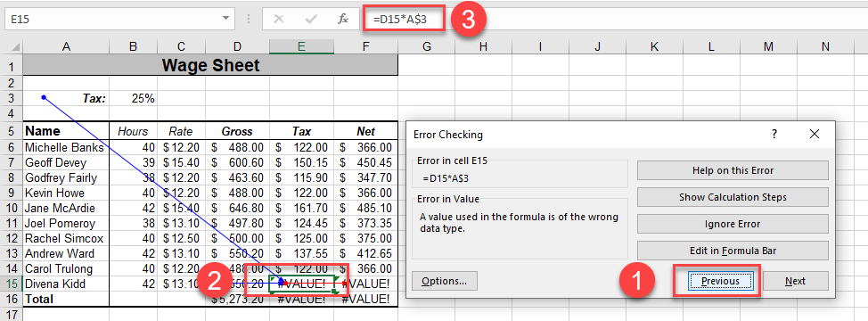
Task: Click the Enter checkmark icon in formula bar
Action: click(311, 19)
